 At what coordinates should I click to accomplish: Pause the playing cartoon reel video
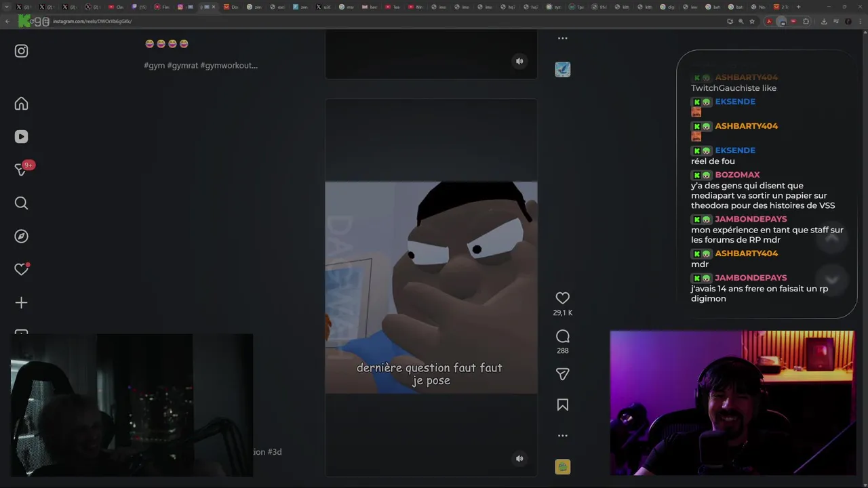pos(431,287)
